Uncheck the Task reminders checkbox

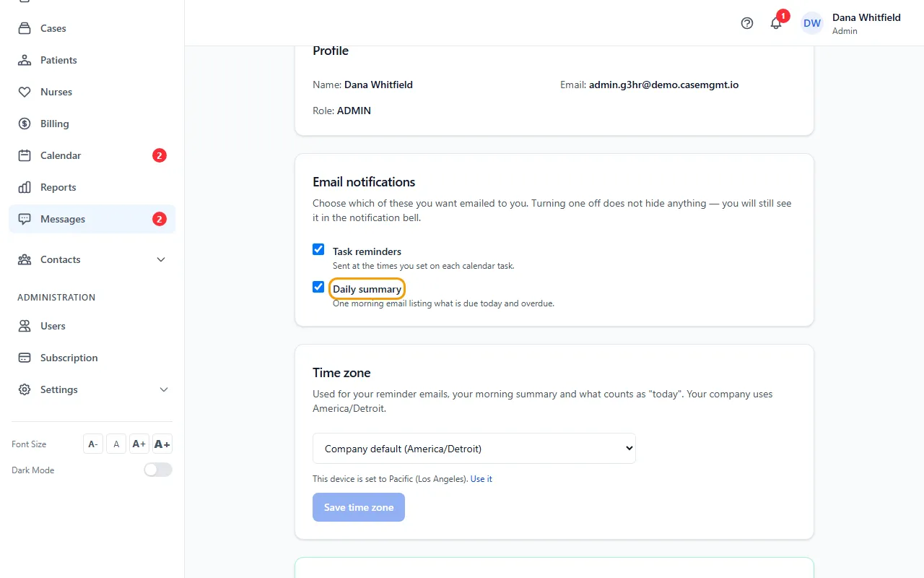coord(318,249)
